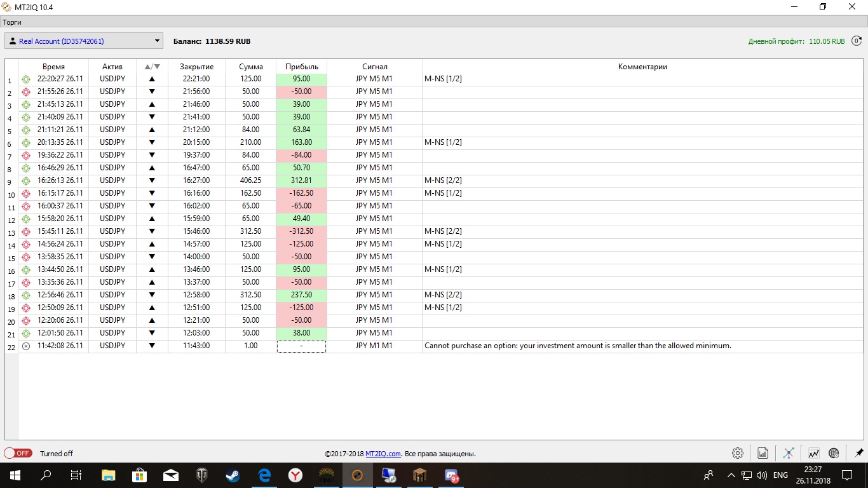Reset the daily profit counter icon

click(857, 41)
